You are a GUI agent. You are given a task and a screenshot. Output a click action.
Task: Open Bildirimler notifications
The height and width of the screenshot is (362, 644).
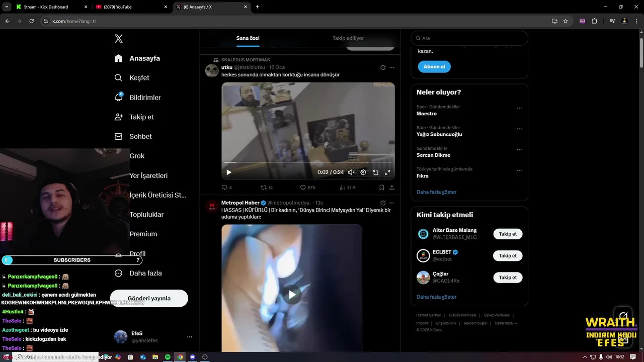(137, 98)
